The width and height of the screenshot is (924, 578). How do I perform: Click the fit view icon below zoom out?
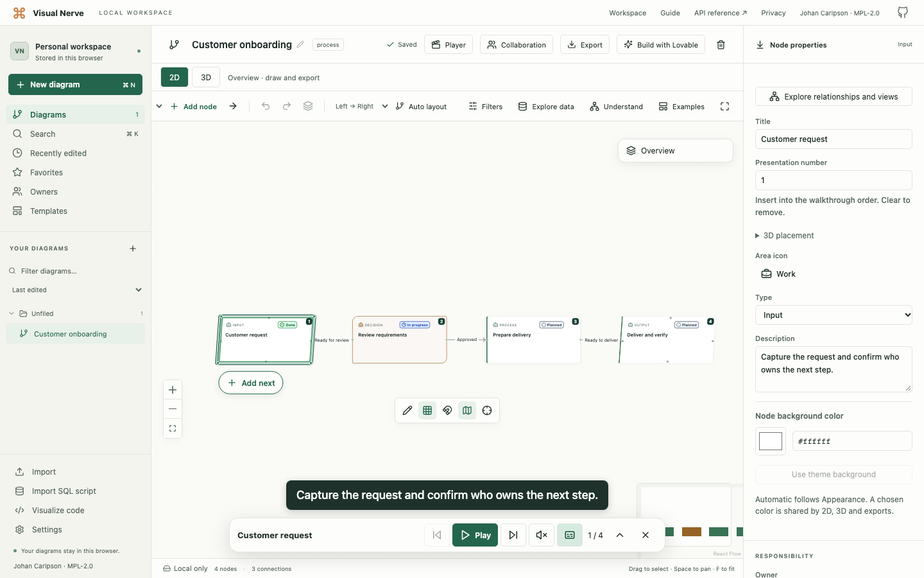(x=173, y=428)
